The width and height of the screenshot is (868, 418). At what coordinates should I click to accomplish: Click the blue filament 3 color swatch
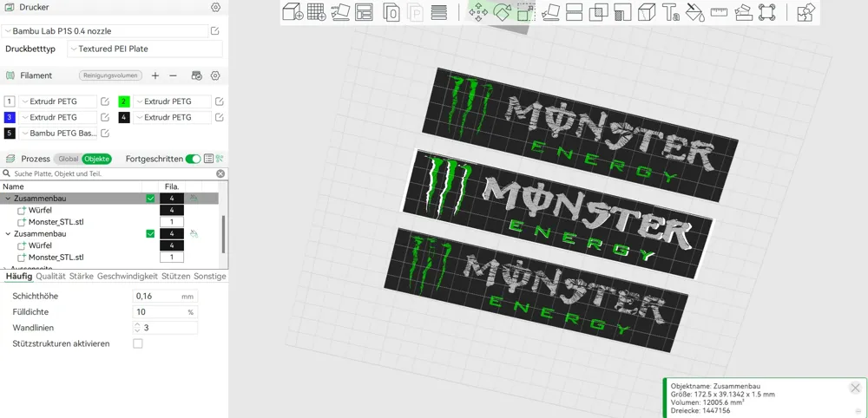pyautogui.click(x=10, y=117)
